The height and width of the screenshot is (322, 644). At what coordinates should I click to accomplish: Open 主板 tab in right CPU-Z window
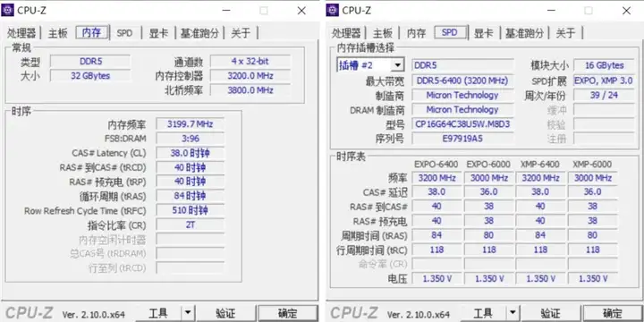[x=383, y=33]
